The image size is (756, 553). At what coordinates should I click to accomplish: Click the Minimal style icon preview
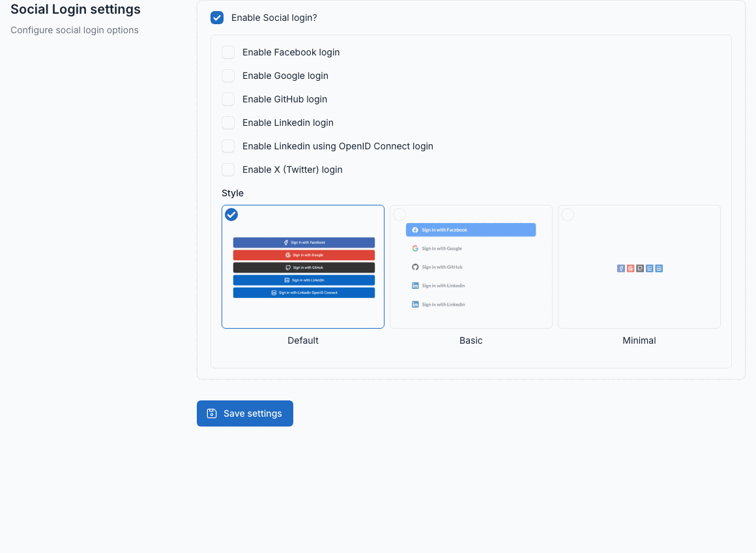pyautogui.click(x=640, y=268)
